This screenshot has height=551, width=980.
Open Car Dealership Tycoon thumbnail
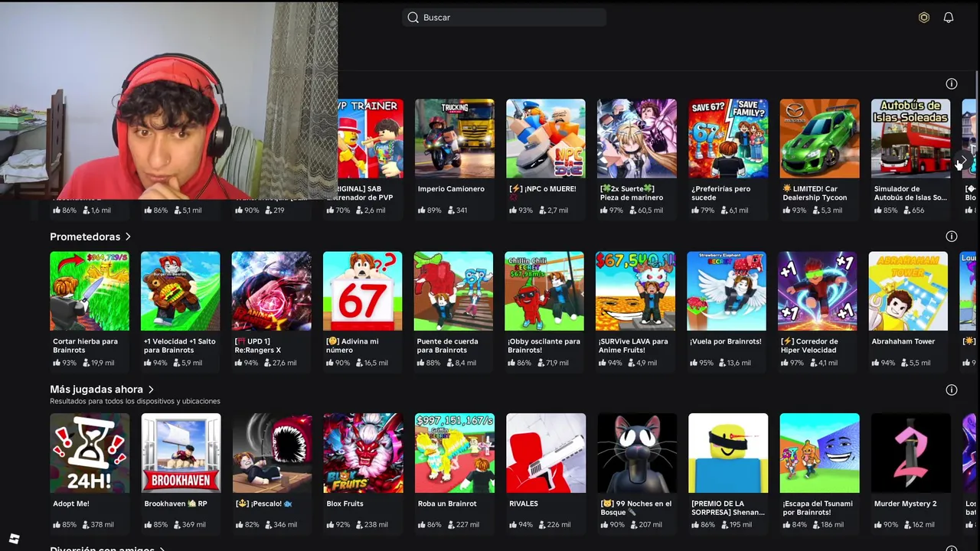[x=820, y=139]
